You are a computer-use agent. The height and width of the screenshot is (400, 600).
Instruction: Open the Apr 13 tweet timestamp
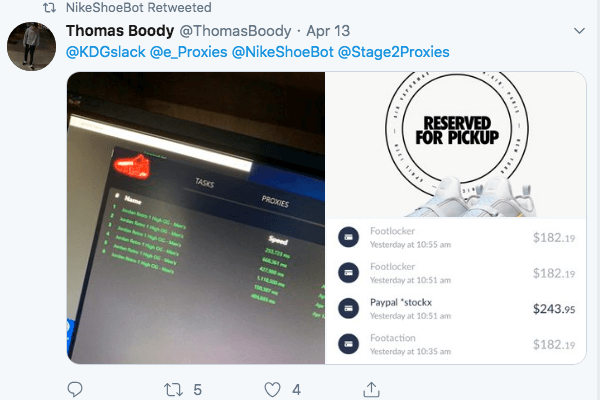click(x=328, y=31)
